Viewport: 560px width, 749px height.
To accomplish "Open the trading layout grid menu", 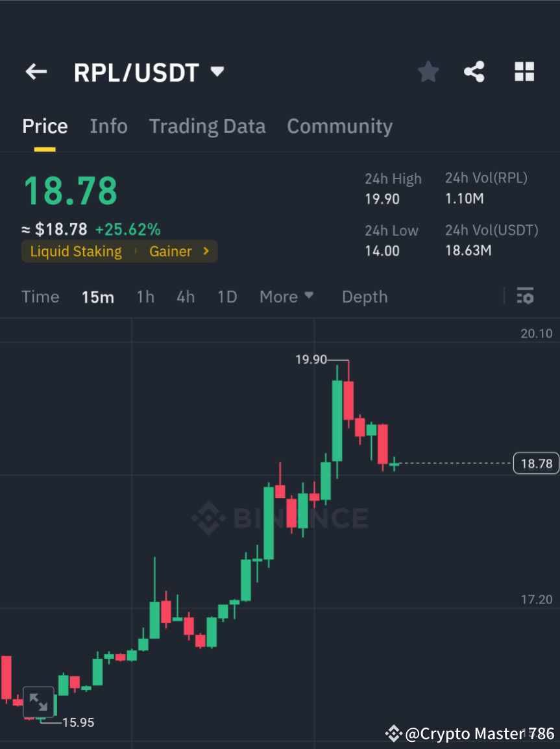I will tap(524, 71).
